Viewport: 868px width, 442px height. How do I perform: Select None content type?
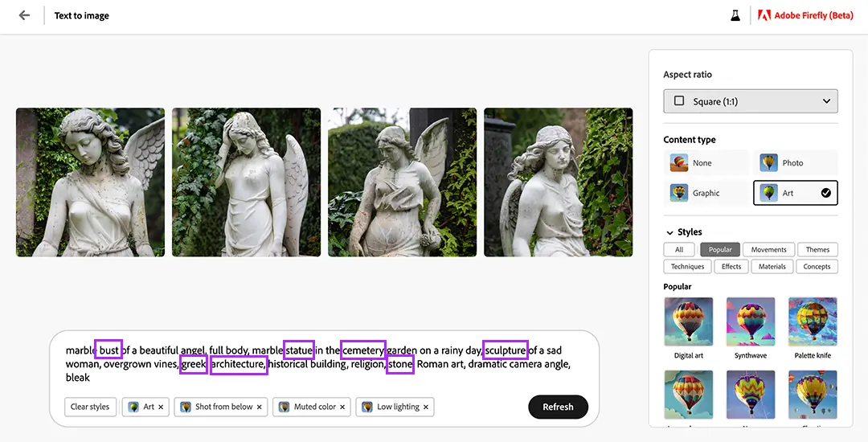click(706, 163)
